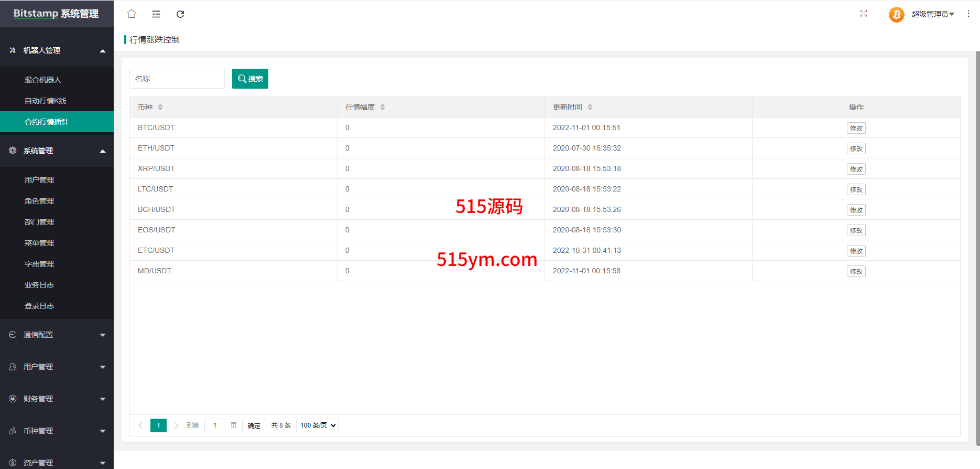Enter fullscreen using the expand icon
Screen dimensions: 980x469
[864, 14]
